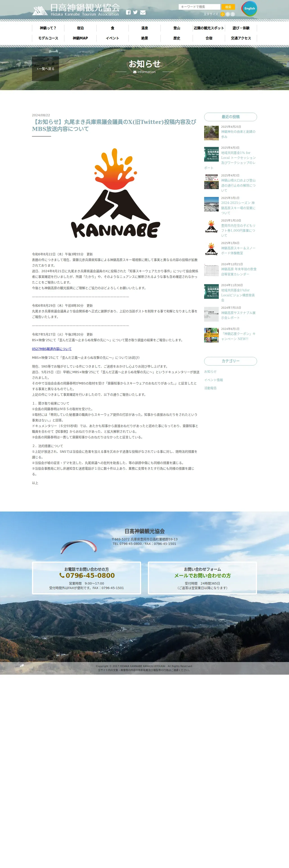Click メールでお問い合わせの方 contact form link
Viewport: 289px width, 868px height.
203,576
